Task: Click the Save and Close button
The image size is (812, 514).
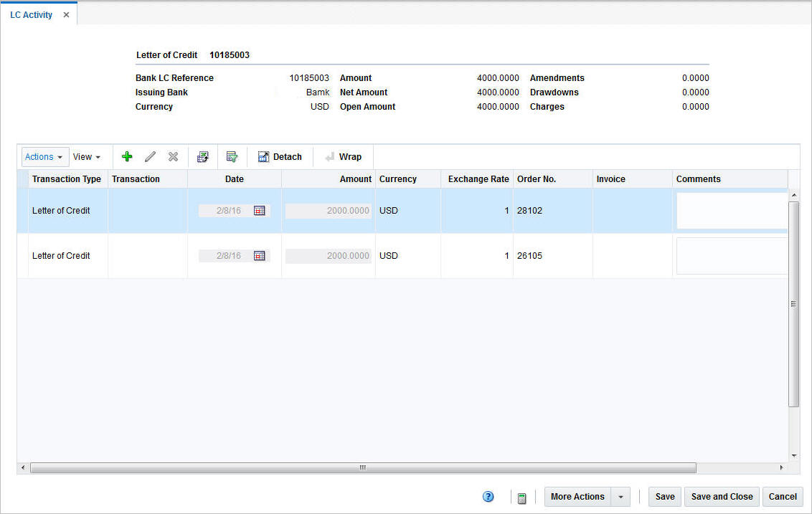Action: 722,496
